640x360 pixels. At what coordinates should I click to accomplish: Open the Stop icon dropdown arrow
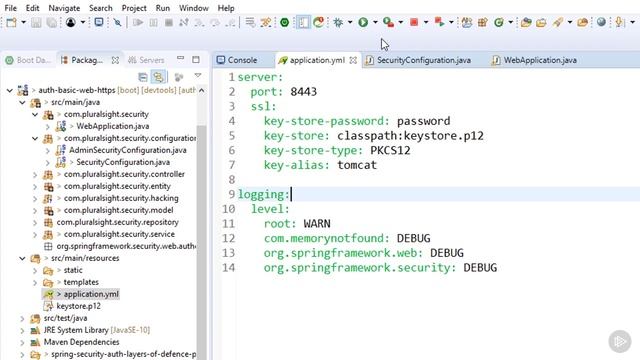426,22
